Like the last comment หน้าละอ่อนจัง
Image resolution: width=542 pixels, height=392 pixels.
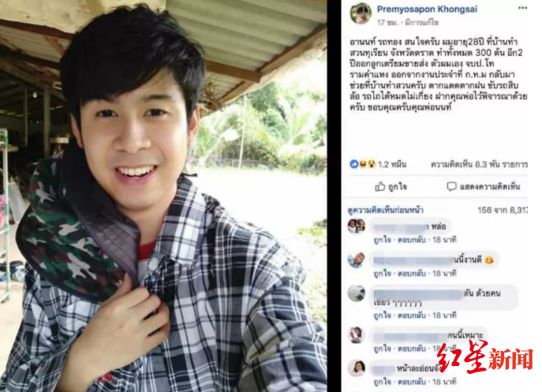click(383, 382)
